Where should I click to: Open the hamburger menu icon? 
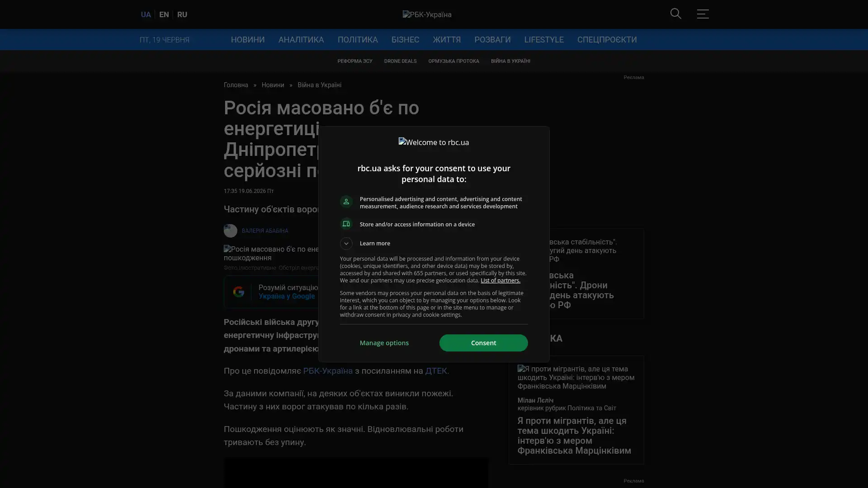click(703, 14)
